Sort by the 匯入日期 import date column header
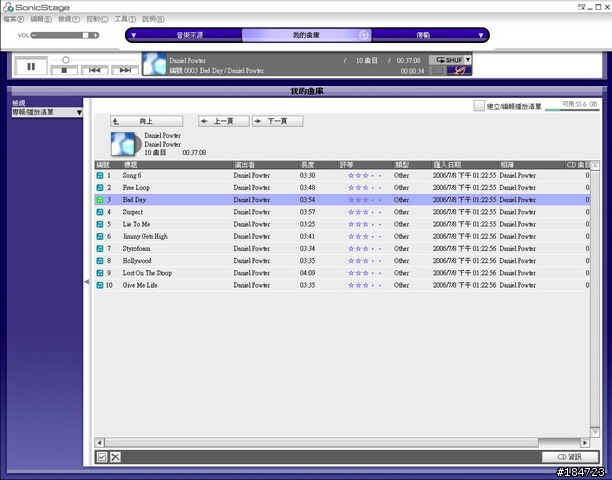Image resolution: width=612 pixels, height=480 pixels. click(465, 165)
